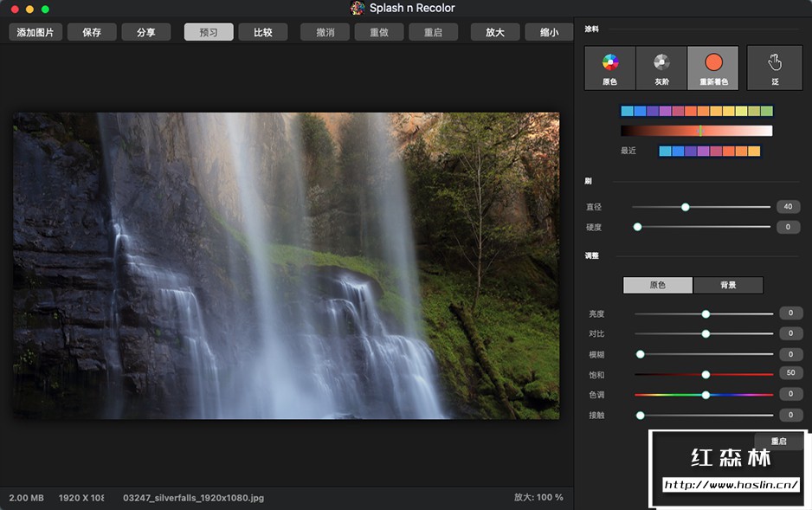812x510 pixels.
Task: Click the 接触 value field
Action: click(790, 415)
